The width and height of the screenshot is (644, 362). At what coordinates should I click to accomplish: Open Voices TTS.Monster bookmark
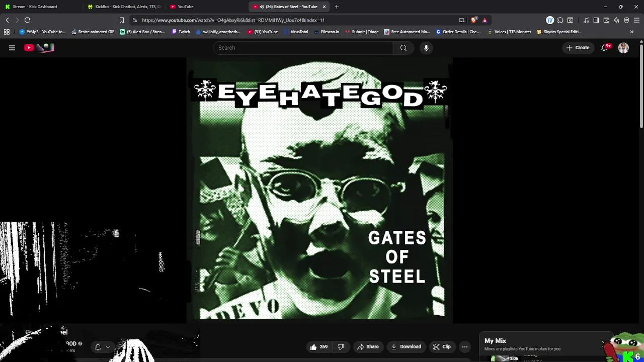pos(509,32)
